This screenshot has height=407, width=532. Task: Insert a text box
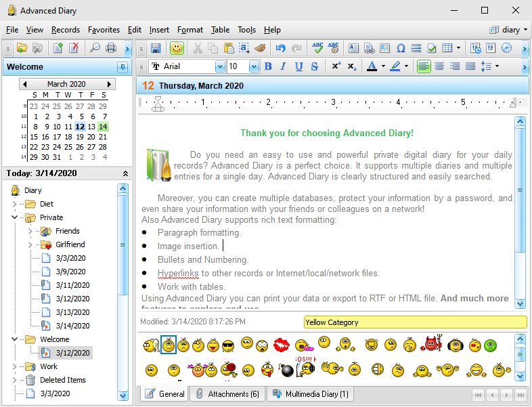coord(353,48)
